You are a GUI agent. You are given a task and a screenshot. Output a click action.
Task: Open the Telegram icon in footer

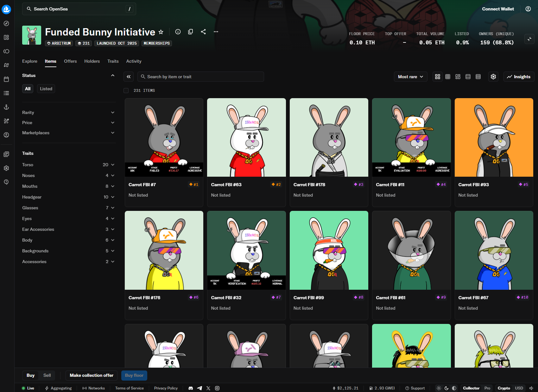coord(199,388)
